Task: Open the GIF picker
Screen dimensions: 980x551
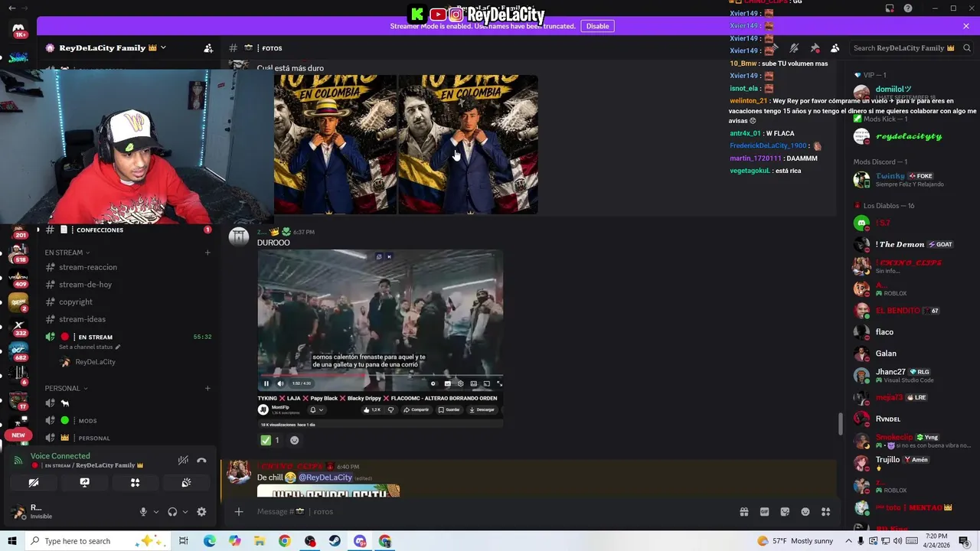Action: tap(764, 512)
